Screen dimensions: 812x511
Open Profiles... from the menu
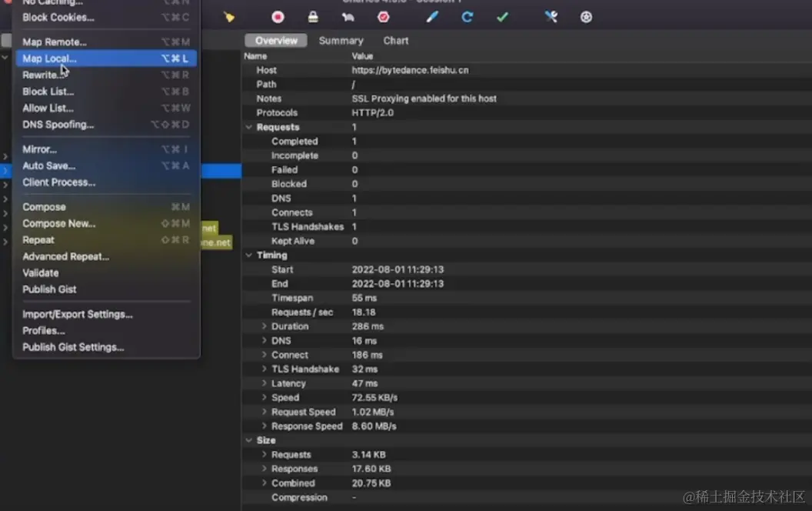(x=106, y=331)
